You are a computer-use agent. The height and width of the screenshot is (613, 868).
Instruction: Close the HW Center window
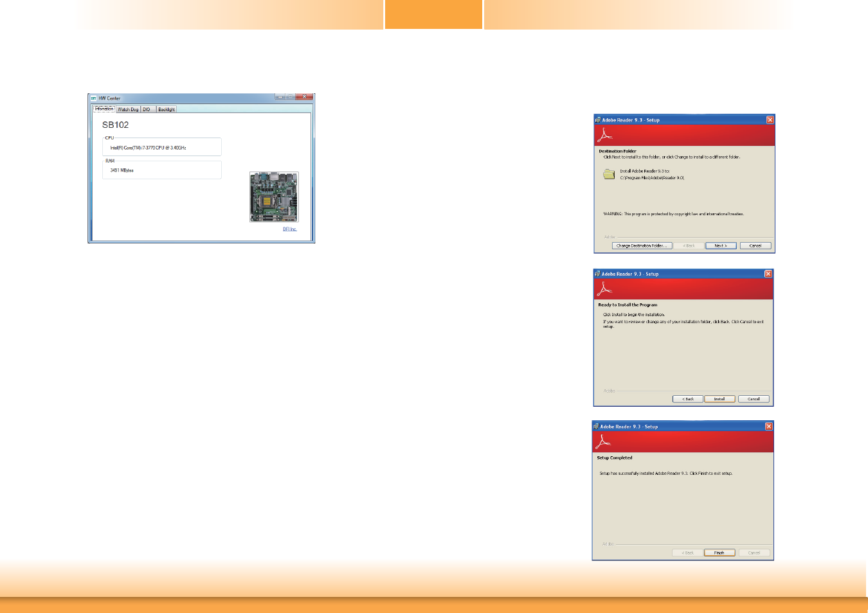(304, 97)
